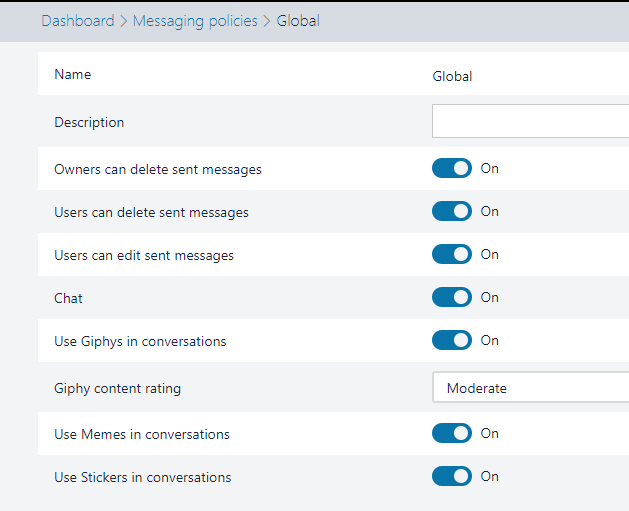
Task: Click the Use Stickers in conversations label
Action: 142,477
